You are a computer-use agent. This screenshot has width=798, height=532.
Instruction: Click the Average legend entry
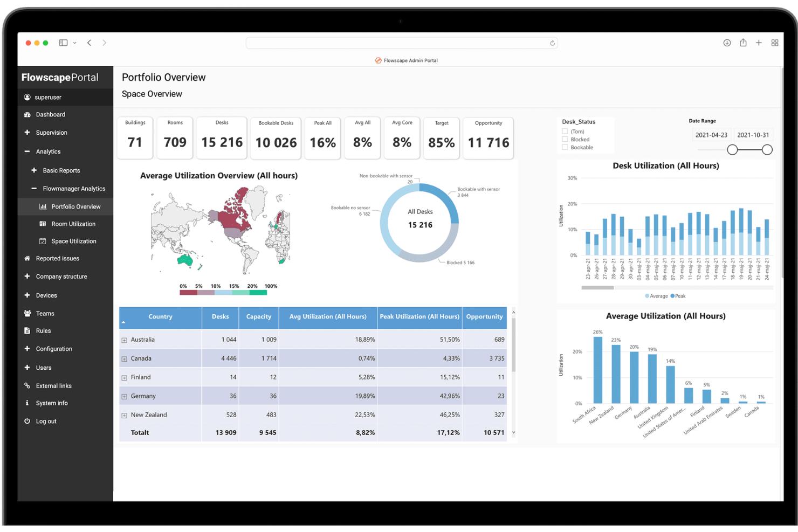point(656,296)
